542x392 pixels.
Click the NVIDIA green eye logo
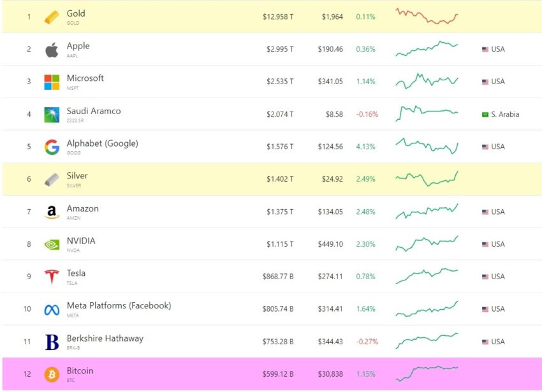click(52, 245)
